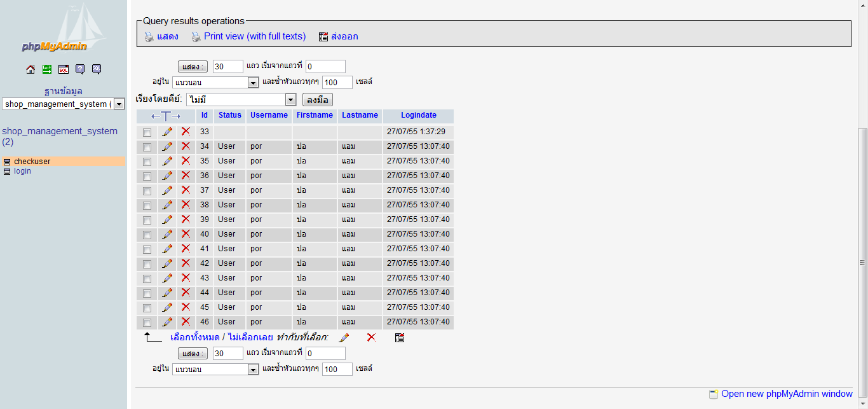The width and height of the screenshot is (868, 409).
Task: Check the box next to row Id 46
Action: click(147, 322)
